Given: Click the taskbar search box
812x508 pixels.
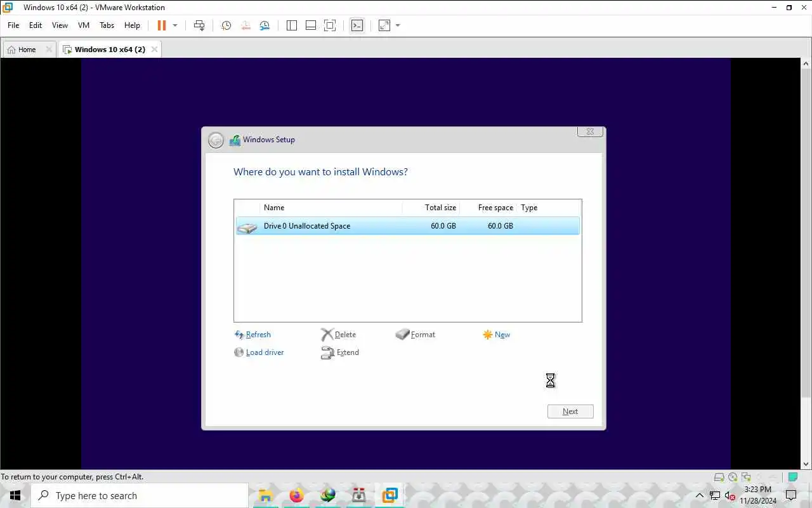Looking at the screenshot, I should tap(140, 495).
